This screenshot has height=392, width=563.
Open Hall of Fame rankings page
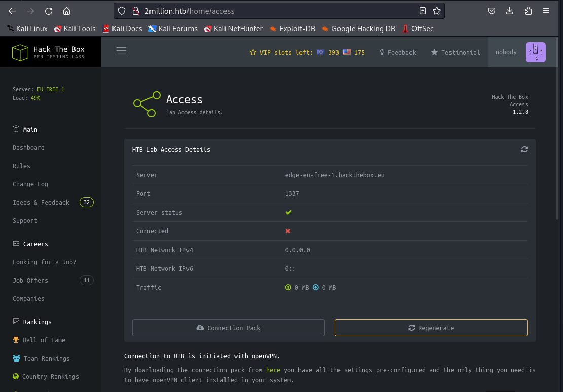(44, 340)
